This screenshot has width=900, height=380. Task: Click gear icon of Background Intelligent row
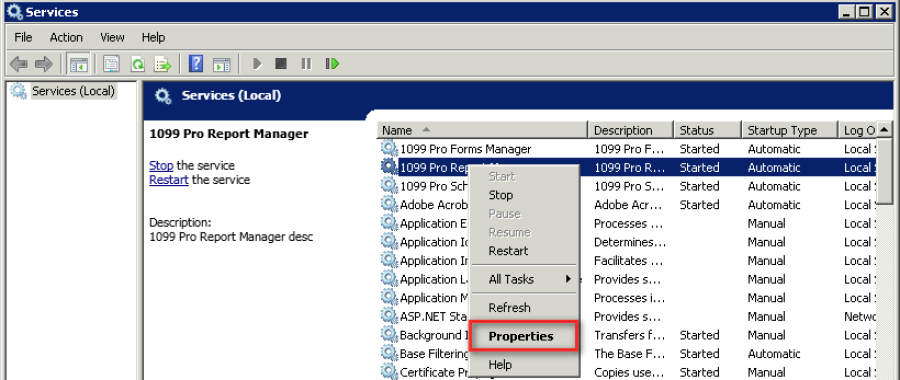click(x=389, y=335)
